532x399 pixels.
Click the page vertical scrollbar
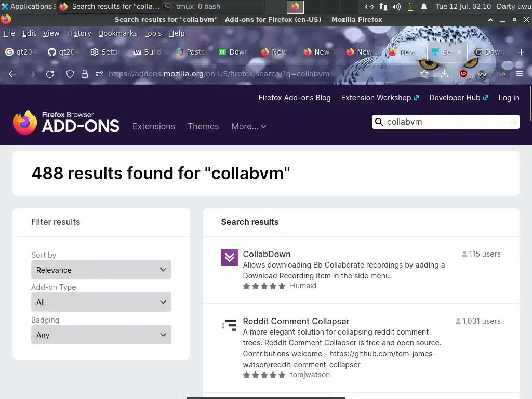click(x=530, y=103)
